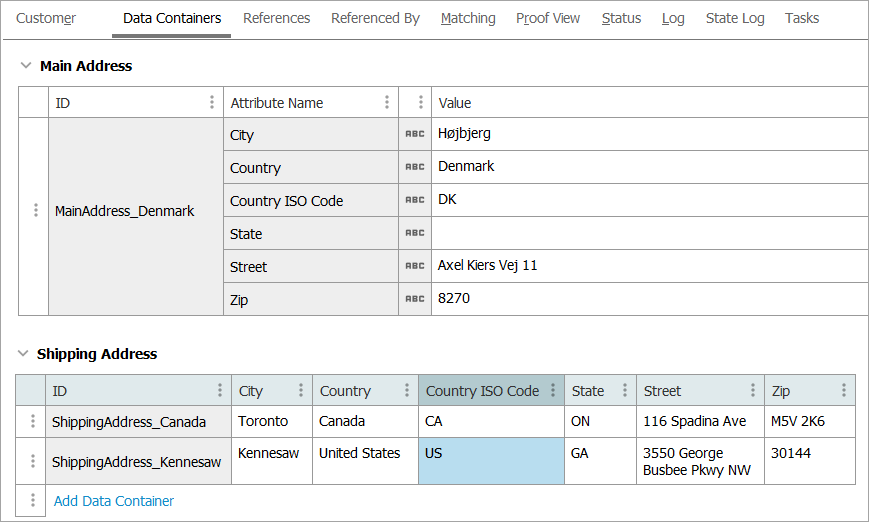The height and width of the screenshot is (522, 869).
Task: Open Country ISO Code column options menu
Action: click(553, 390)
